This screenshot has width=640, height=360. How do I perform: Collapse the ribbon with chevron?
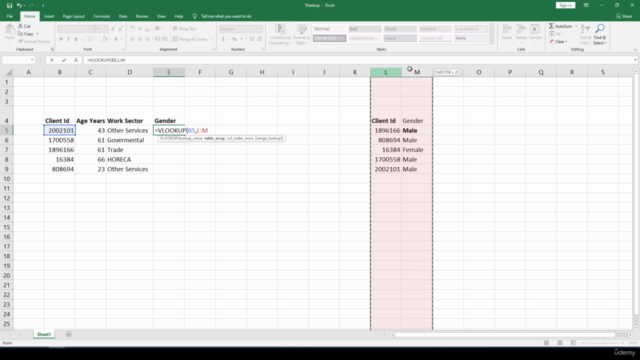pos(635,49)
